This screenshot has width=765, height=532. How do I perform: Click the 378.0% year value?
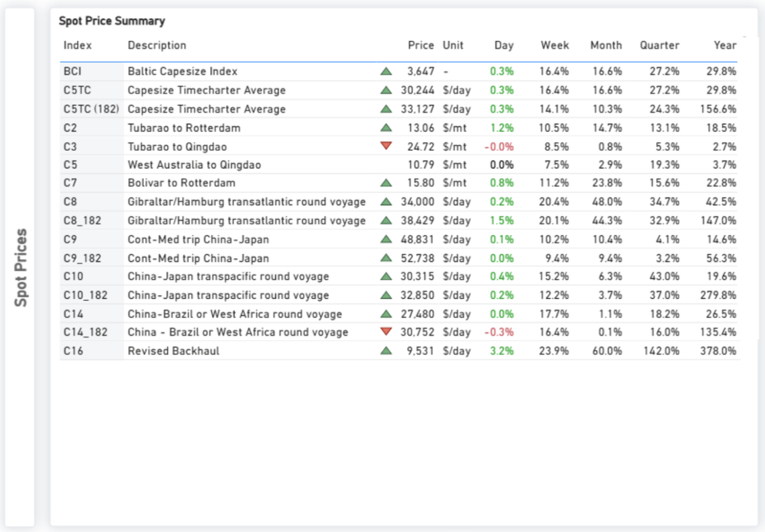(x=718, y=351)
